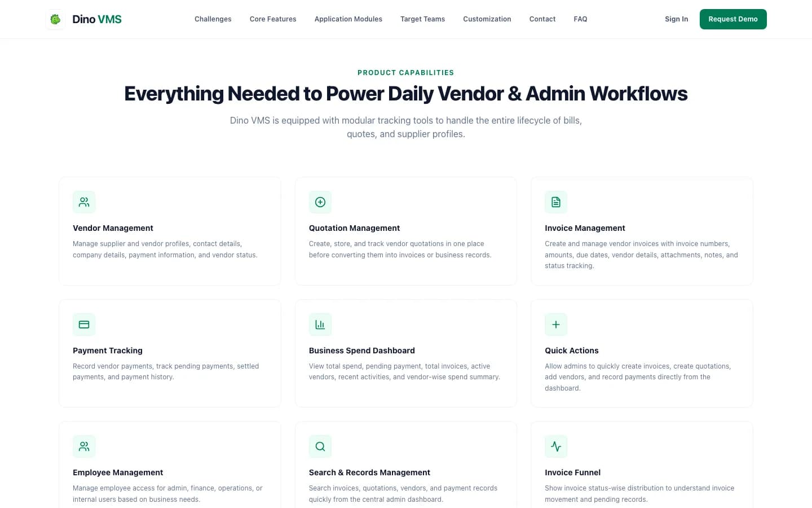Click the main headline about Vendor & Admin Workflows
The height and width of the screenshot is (508, 812).
406,94
